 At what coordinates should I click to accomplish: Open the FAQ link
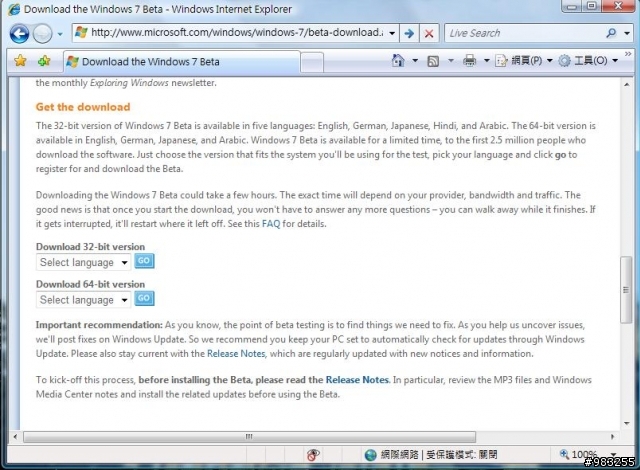(x=271, y=224)
